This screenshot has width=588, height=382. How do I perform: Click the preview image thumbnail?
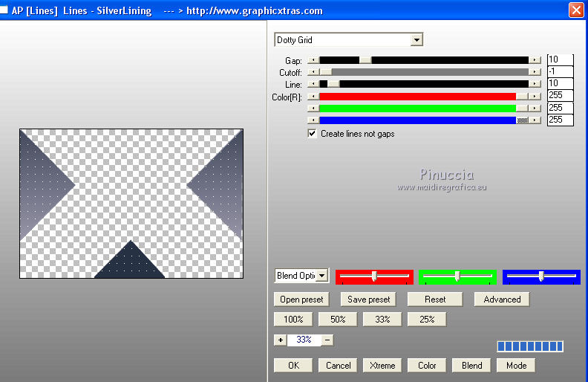[x=131, y=204]
